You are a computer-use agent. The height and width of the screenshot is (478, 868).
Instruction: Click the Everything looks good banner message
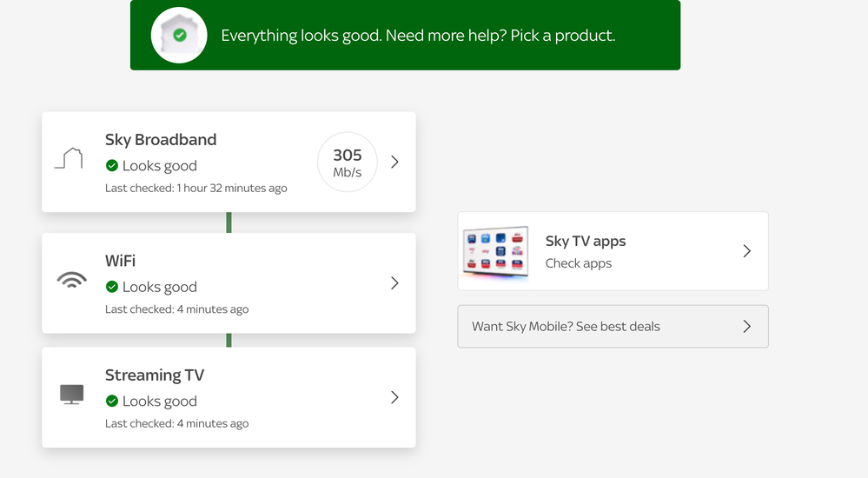[418, 36]
